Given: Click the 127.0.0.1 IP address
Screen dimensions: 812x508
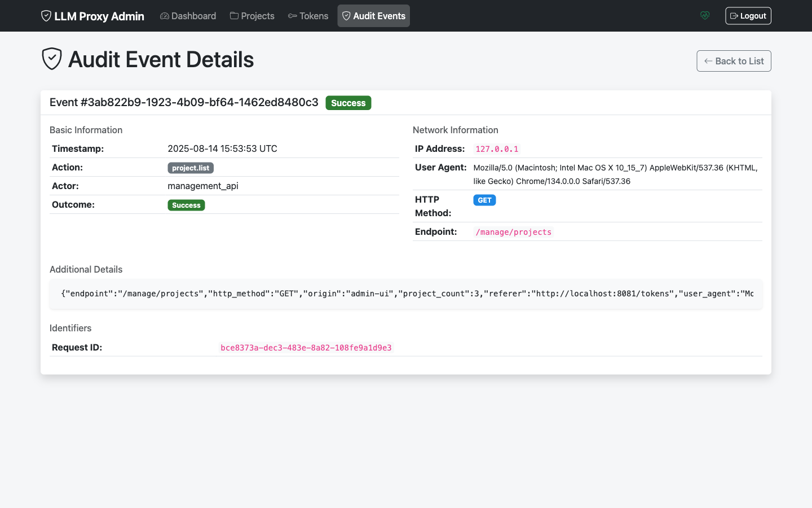Looking at the screenshot, I should coord(497,148).
